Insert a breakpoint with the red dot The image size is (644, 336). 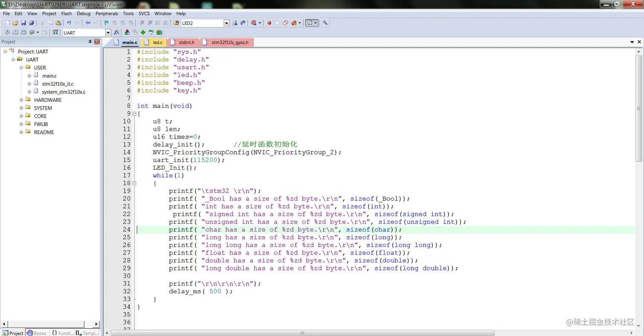[269, 23]
